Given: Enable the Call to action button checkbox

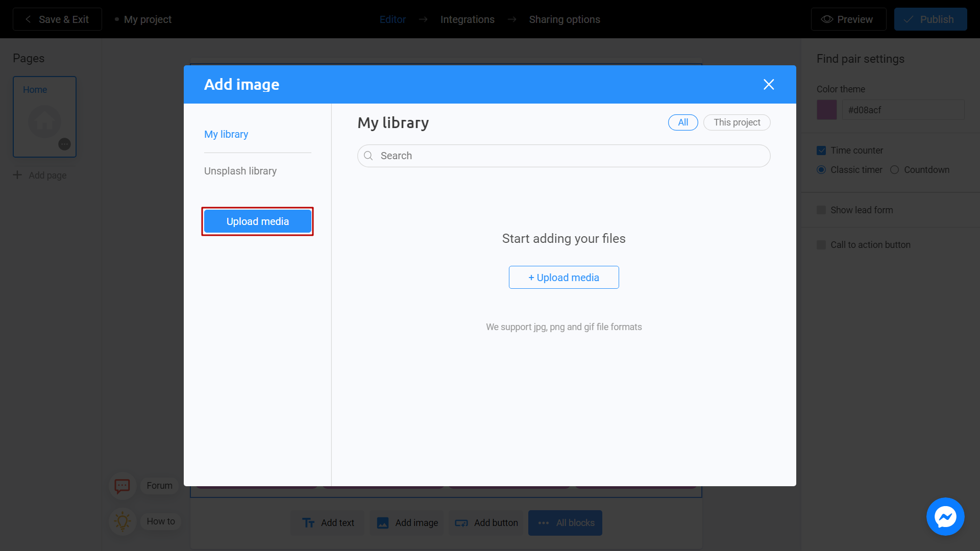Looking at the screenshot, I should click(x=821, y=244).
